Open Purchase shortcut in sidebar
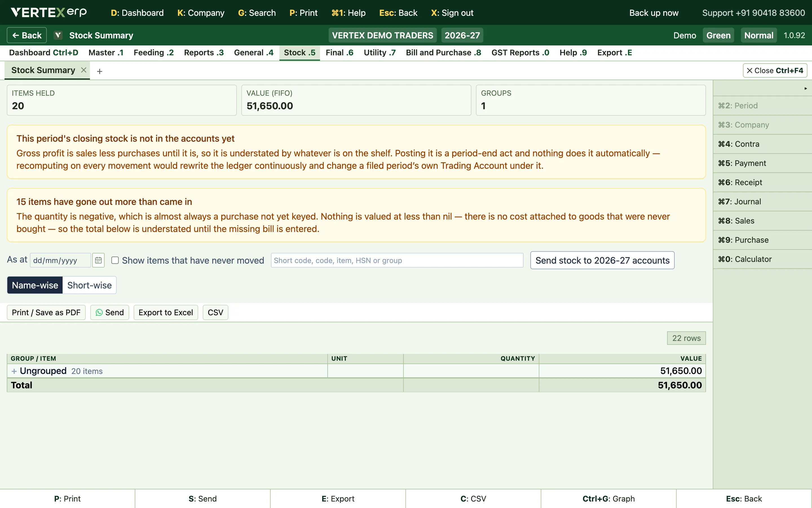 click(x=762, y=240)
